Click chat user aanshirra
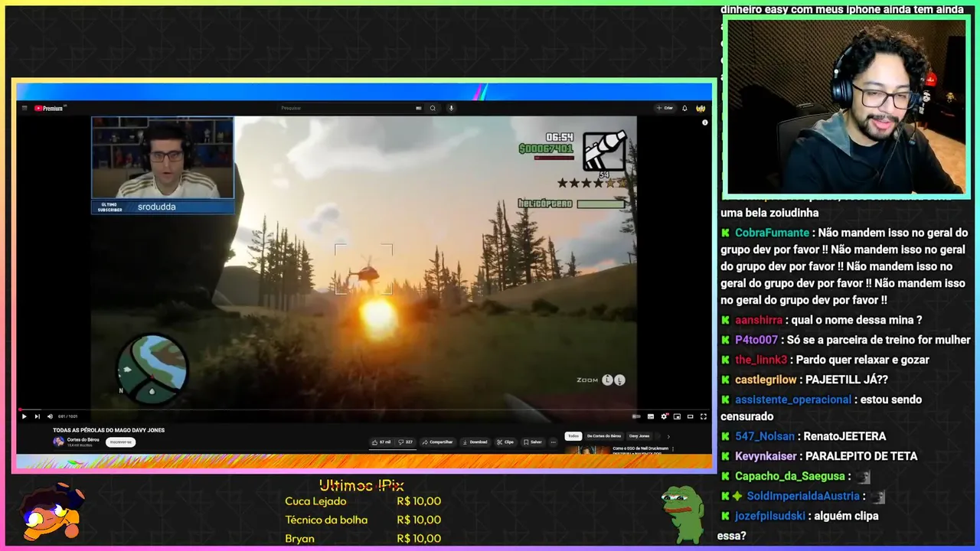The height and width of the screenshot is (551, 980). 759,320
